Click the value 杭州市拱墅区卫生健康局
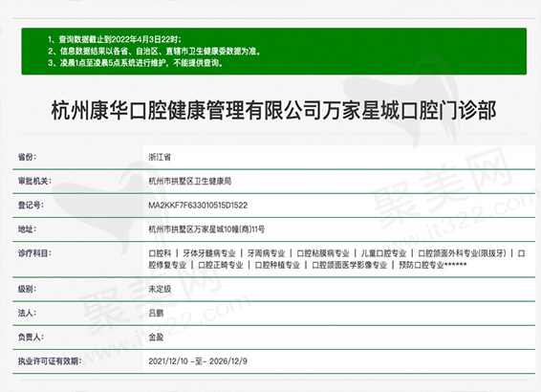The height and width of the screenshot is (392, 541). (x=190, y=181)
